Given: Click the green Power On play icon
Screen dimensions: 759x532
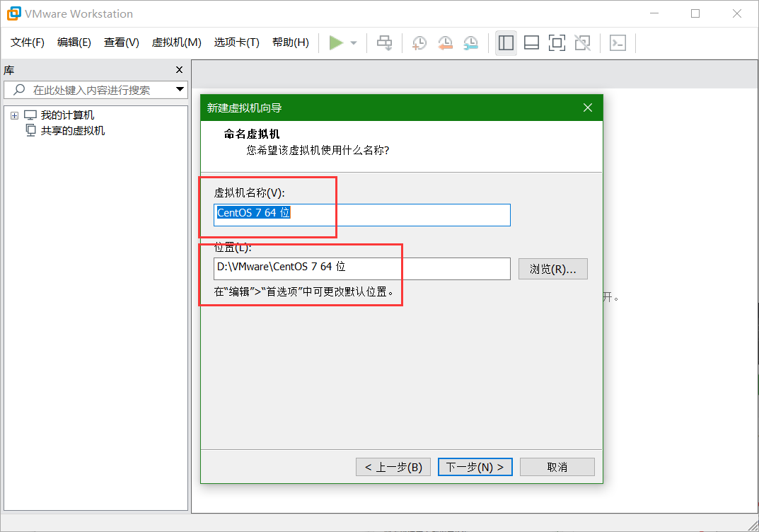Looking at the screenshot, I should click(x=336, y=42).
